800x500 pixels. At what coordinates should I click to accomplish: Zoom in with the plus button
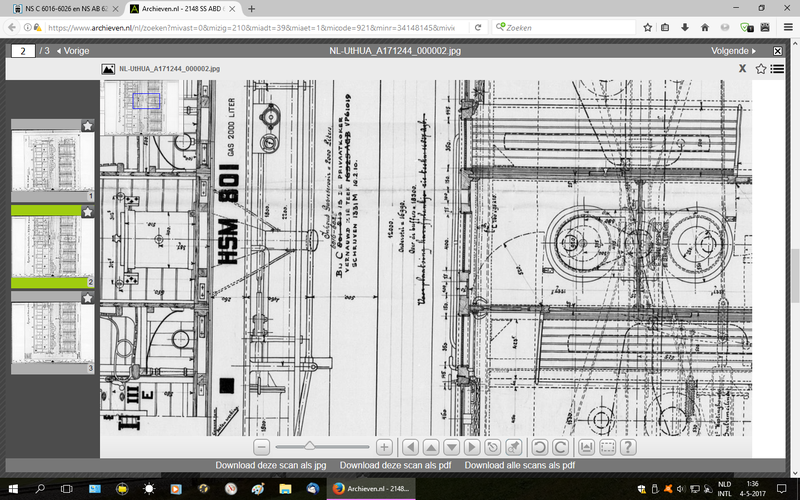point(384,447)
